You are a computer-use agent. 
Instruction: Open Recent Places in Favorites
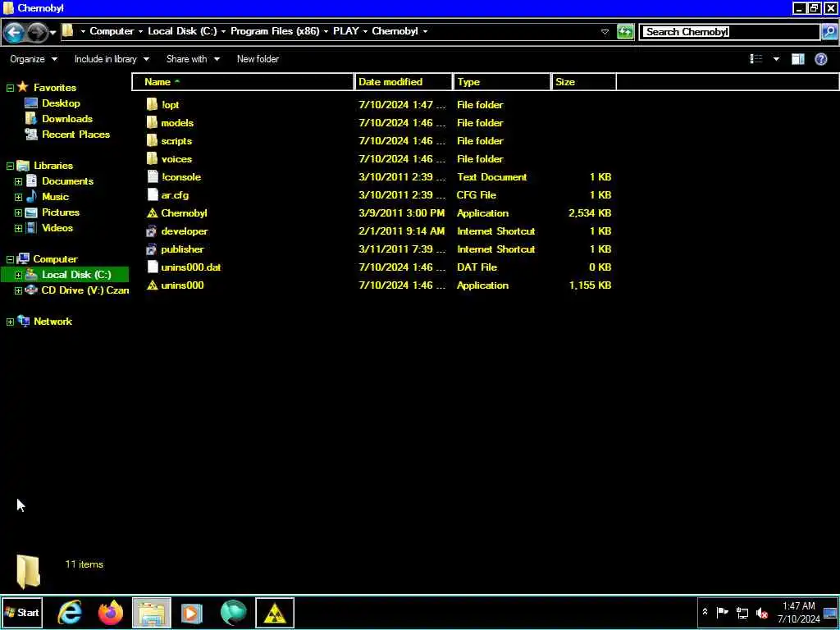75,135
